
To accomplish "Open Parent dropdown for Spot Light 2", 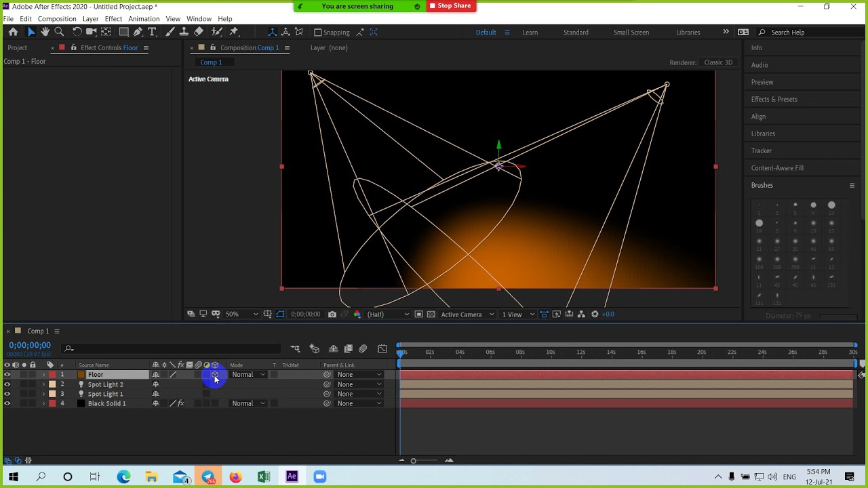I will click(359, 384).
